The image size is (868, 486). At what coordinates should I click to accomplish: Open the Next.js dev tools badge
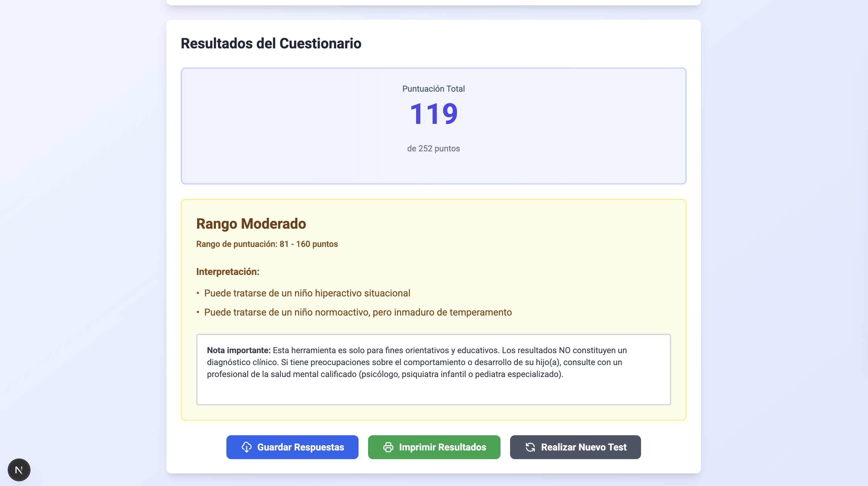point(19,470)
